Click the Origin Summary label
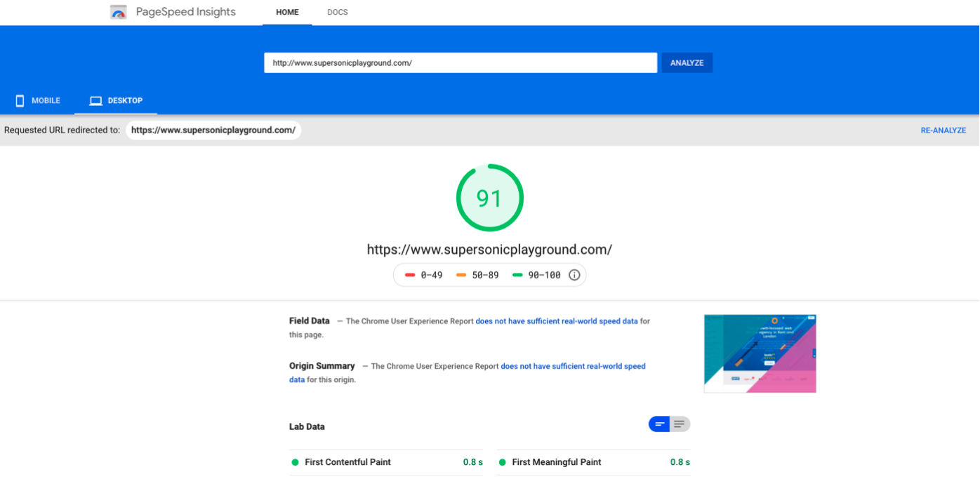The width and height of the screenshot is (980, 486). click(322, 366)
